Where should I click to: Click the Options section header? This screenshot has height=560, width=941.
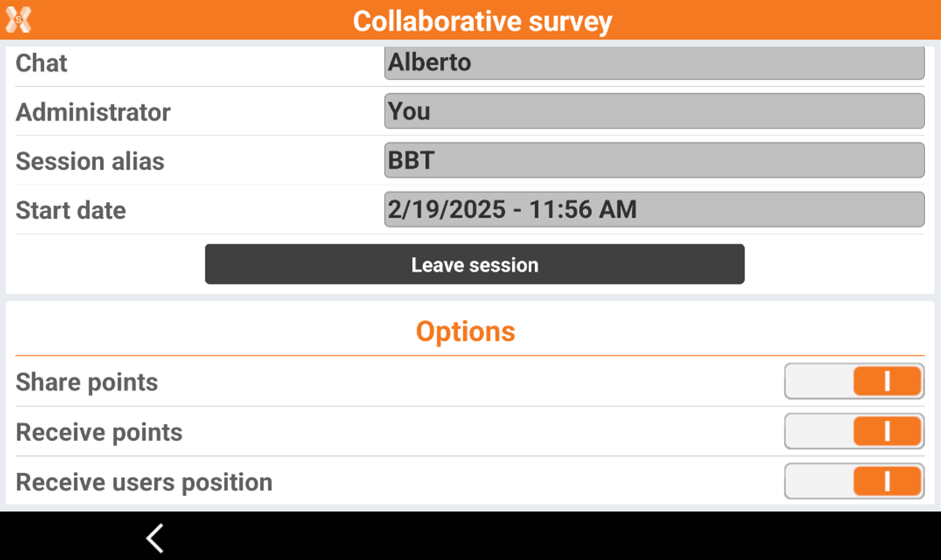465,331
